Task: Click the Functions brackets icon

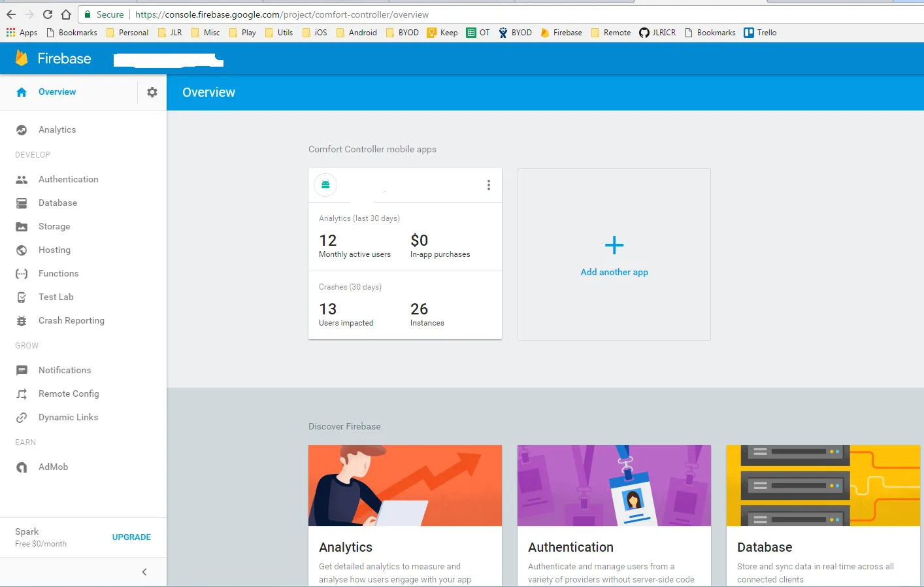Action: [22, 274]
